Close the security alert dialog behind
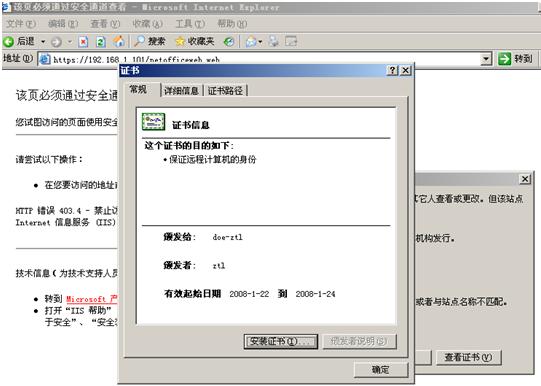This screenshot has height=386, width=541. click(x=525, y=179)
